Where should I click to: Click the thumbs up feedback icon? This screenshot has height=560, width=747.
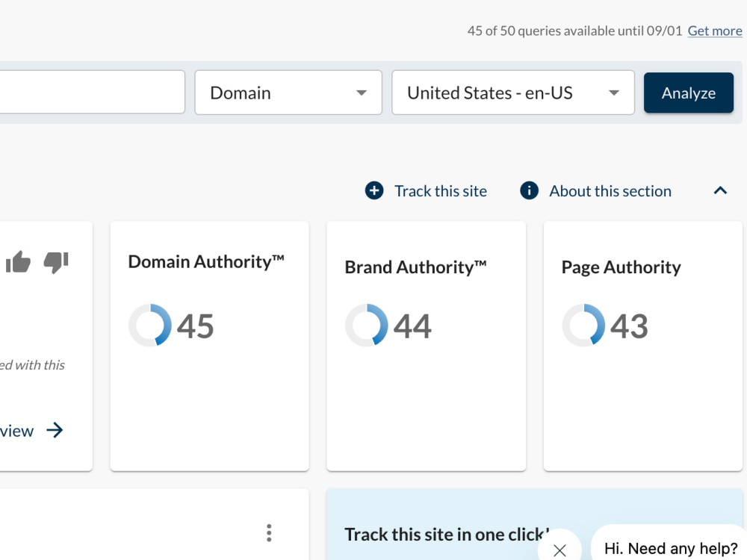(18, 262)
